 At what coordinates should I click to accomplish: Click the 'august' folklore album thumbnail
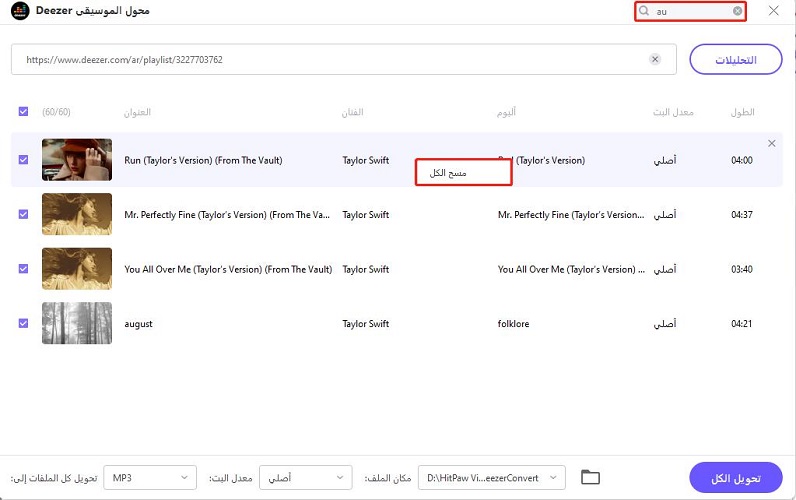(77, 323)
